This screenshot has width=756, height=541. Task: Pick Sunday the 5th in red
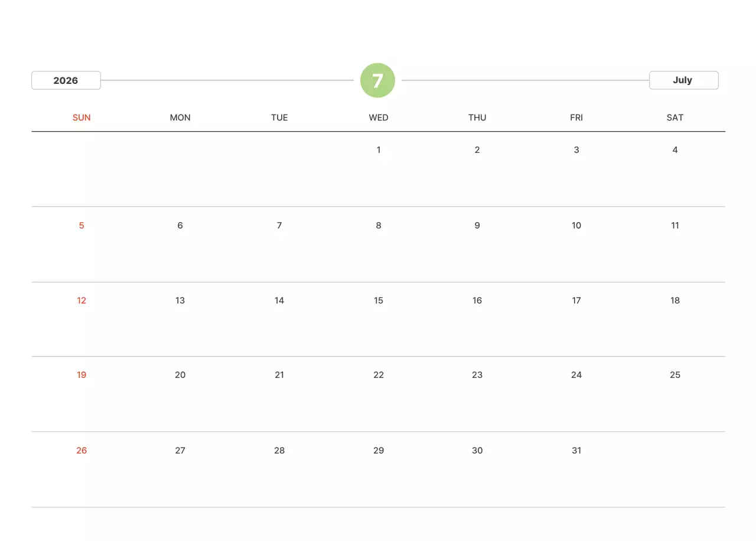click(82, 226)
